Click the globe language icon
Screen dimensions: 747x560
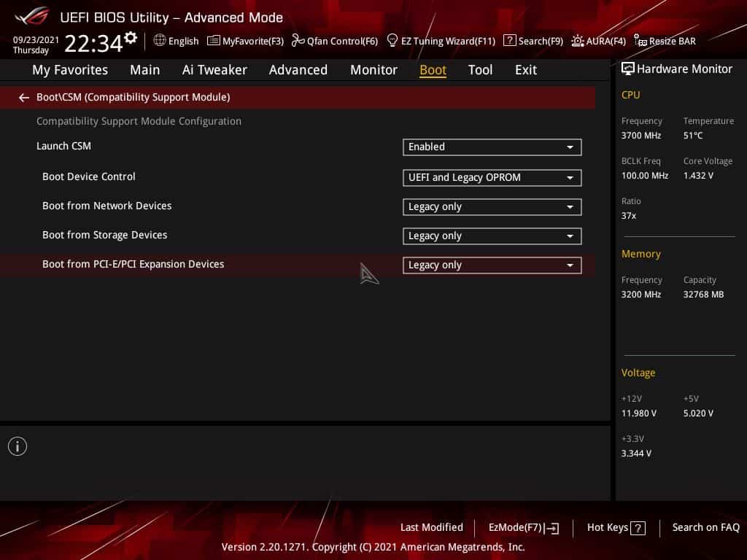pyautogui.click(x=160, y=41)
